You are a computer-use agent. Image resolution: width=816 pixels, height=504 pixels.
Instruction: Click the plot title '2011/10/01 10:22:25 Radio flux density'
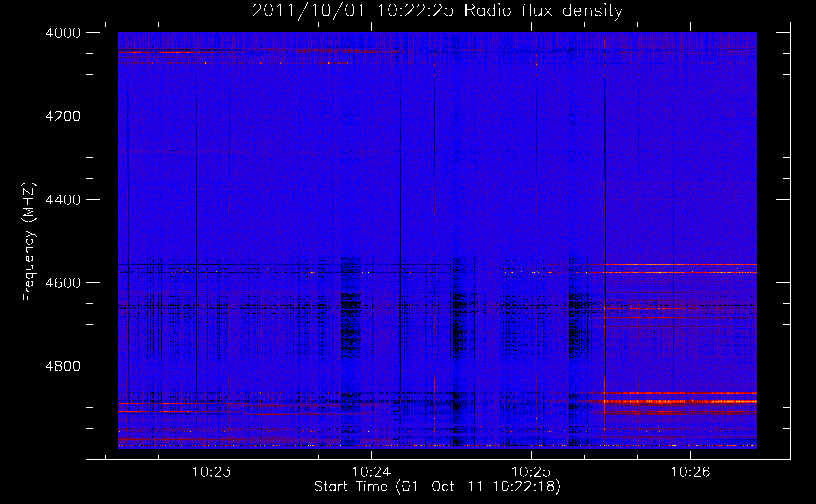[437, 10]
